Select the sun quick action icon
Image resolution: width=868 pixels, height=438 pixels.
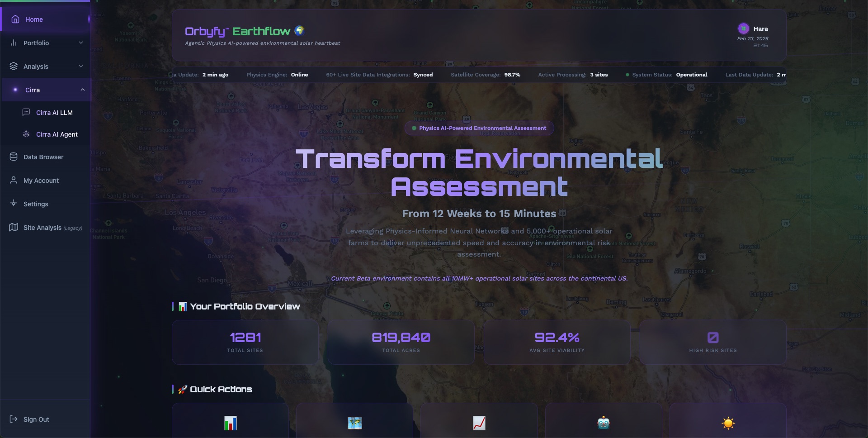pyautogui.click(x=728, y=423)
